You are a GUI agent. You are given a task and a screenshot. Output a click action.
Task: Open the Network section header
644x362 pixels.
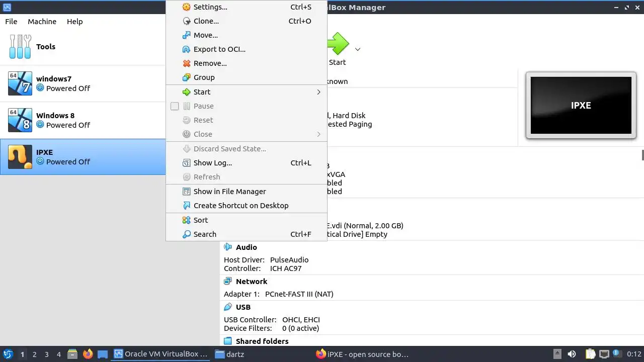[252, 282]
